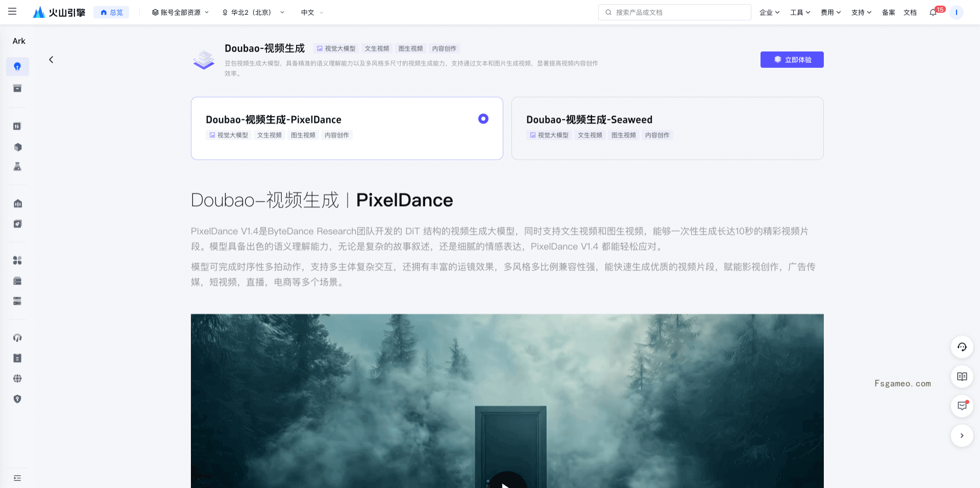The image size is (980, 488).
Task: Open the flask experiment sidebar icon
Action: pos(17,167)
